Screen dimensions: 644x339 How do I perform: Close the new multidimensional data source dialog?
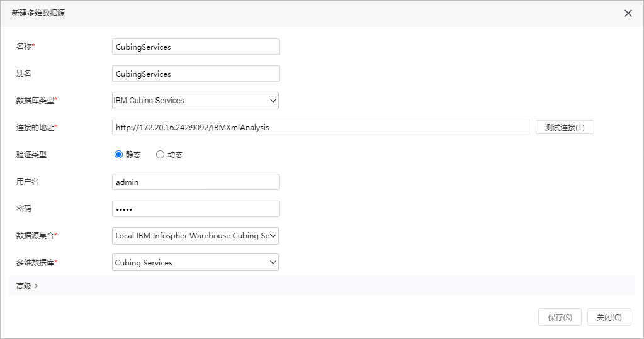(628, 13)
